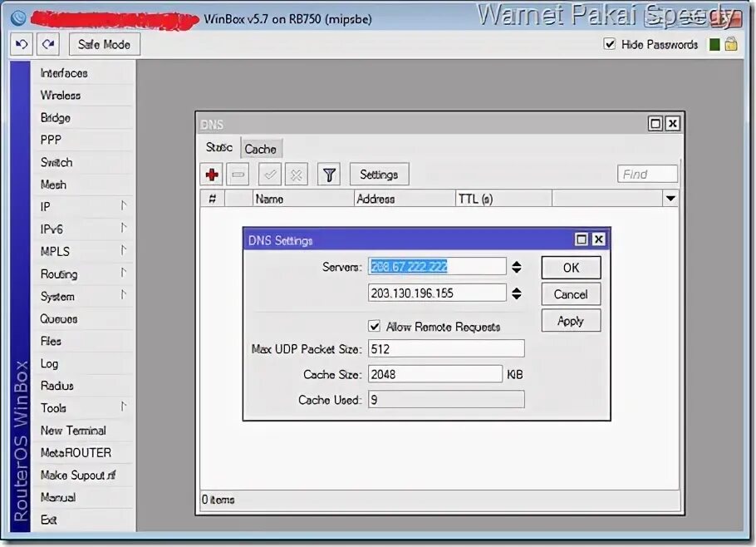Click the WinBox logo icon in title bar
756x547 pixels.
18,18
